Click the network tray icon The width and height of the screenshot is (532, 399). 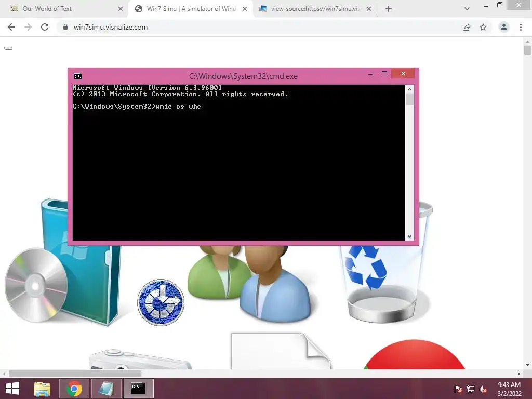coord(471,389)
